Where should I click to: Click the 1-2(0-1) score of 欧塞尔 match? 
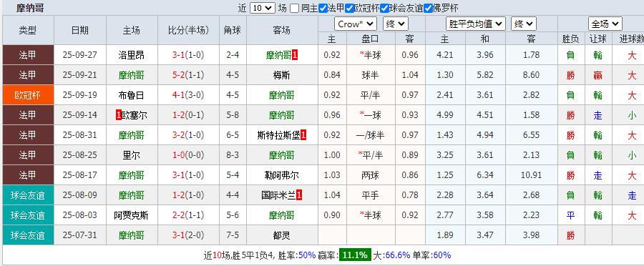pyautogui.click(x=188, y=115)
